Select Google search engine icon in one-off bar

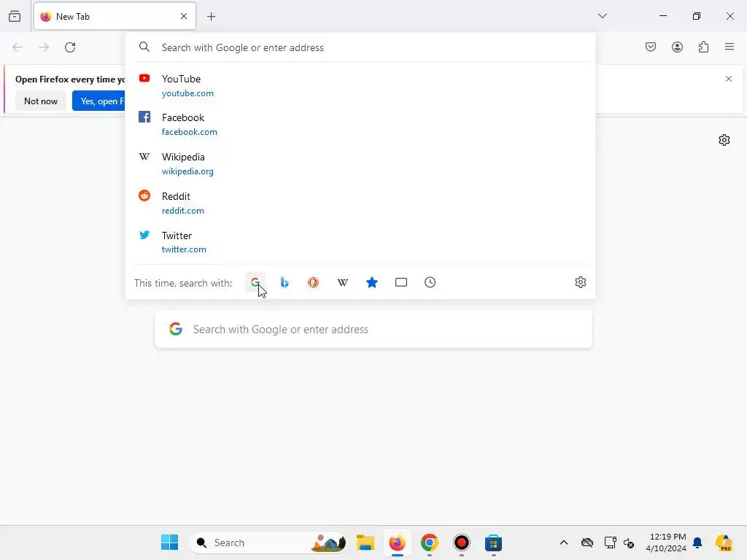pyautogui.click(x=255, y=282)
